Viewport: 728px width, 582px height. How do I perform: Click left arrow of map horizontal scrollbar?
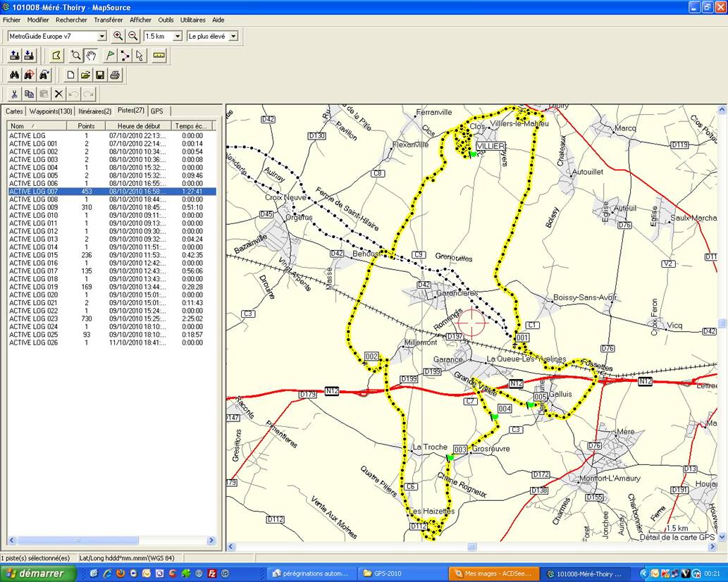point(231,547)
